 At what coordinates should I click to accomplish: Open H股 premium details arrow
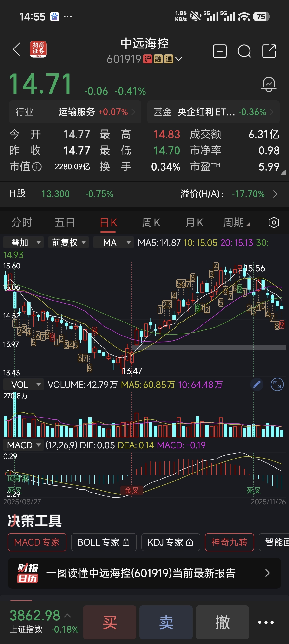275,194
